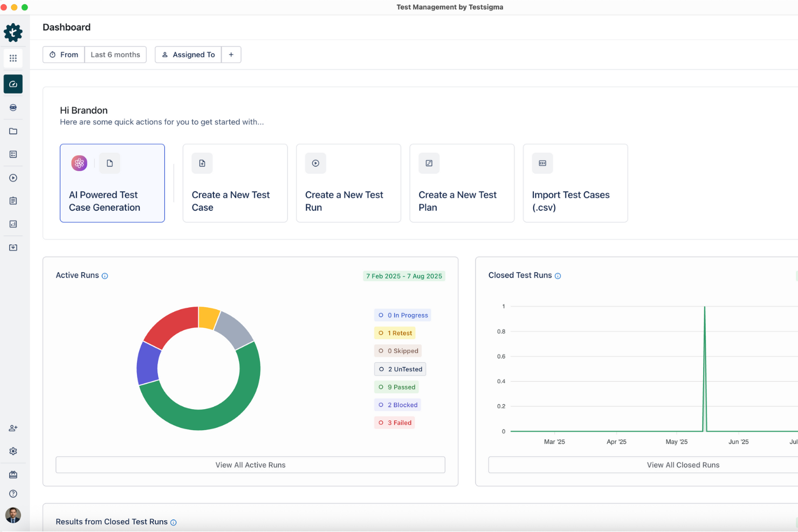Screen dimensions: 798x532
Task: Open the Dashboard speedometer icon in sidebar
Action: pos(13,84)
